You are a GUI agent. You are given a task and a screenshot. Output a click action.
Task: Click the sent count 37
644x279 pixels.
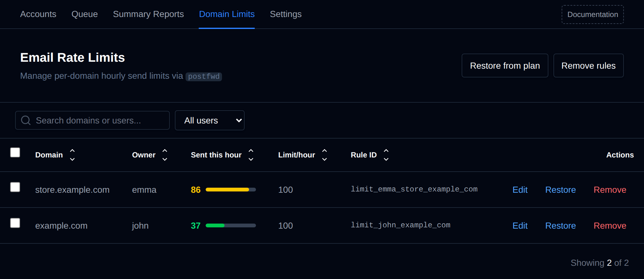pyautogui.click(x=196, y=225)
